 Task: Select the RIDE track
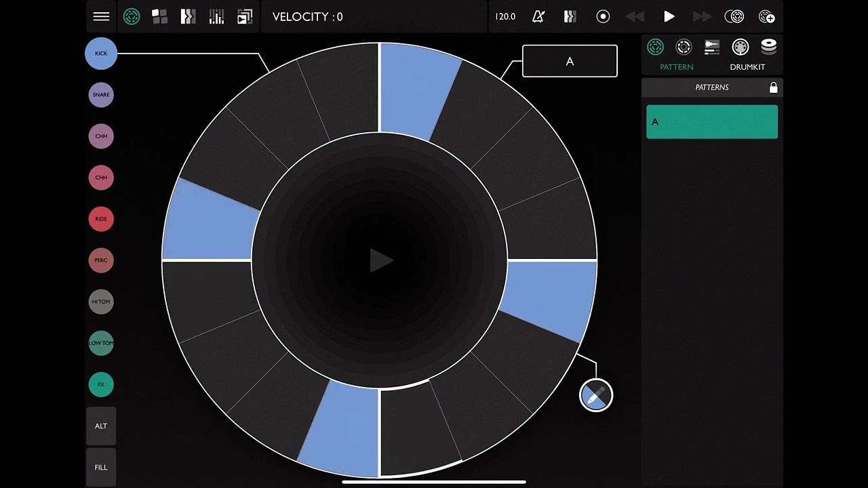coord(101,219)
